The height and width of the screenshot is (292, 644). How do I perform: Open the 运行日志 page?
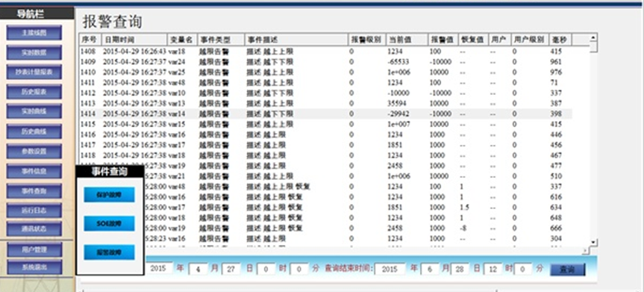[x=34, y=211]
